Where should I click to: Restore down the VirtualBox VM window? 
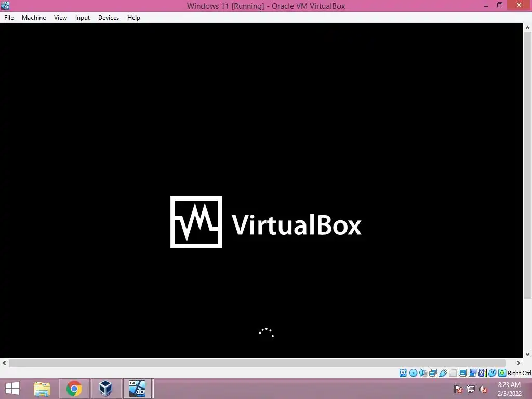click(x=500, y=5)
